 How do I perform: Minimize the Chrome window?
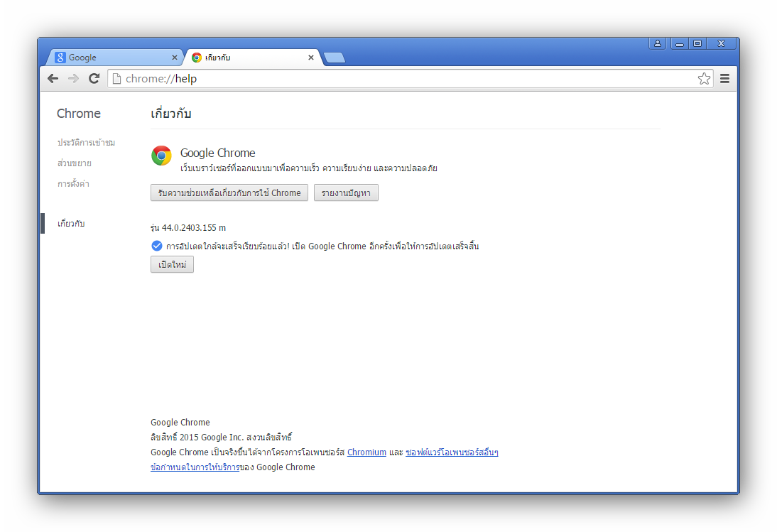[680, 43]
